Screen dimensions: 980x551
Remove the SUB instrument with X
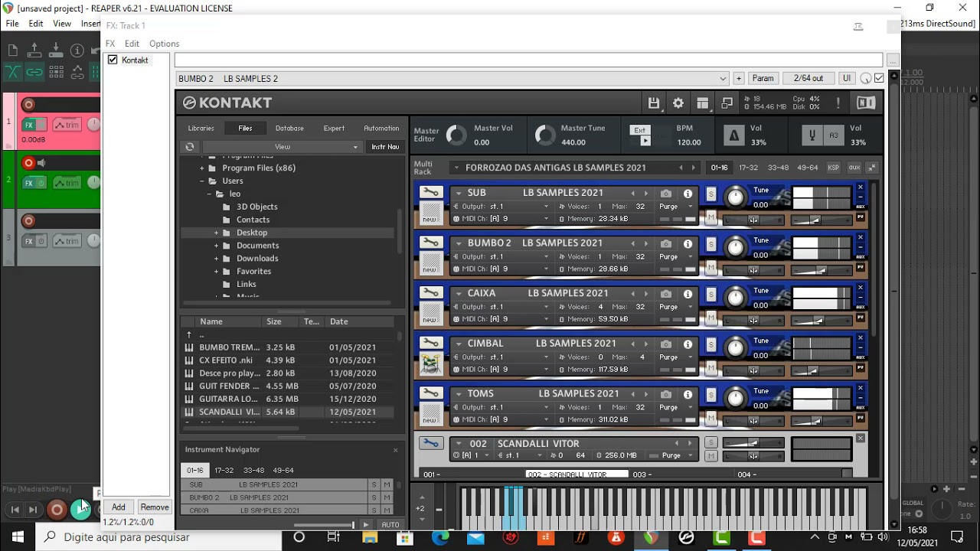[860, 187]
